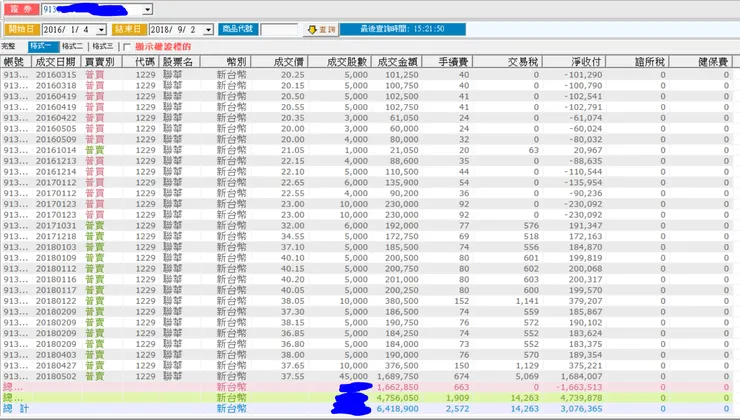Sort by the 成交金額 column header
The height and width of the screenshot is (420, 740).
[397, 61]
